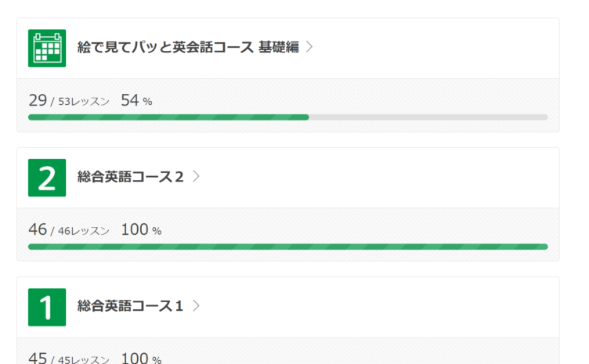The height and width of the screenshot is (364, 589).
Task: Expand chevron beside 総合英語コース2
Action: [x=196, y=176]
